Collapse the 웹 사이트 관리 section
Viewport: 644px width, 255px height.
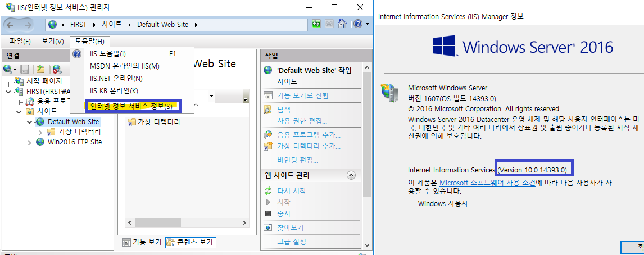[x=351, y=175]
